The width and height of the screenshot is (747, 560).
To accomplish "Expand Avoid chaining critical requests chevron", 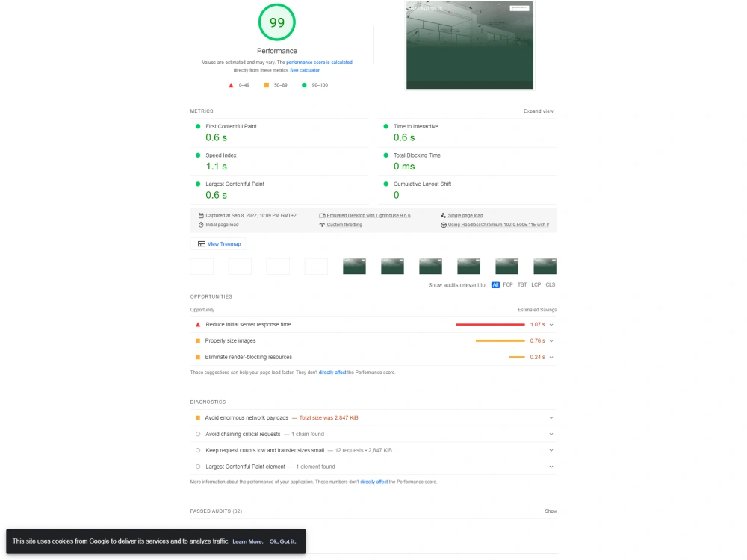I will (551, 435).
